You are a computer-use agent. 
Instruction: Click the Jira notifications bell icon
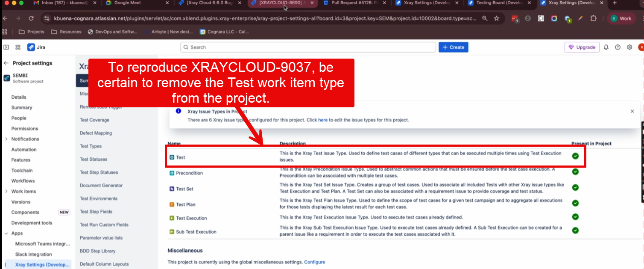click(606, 47)
